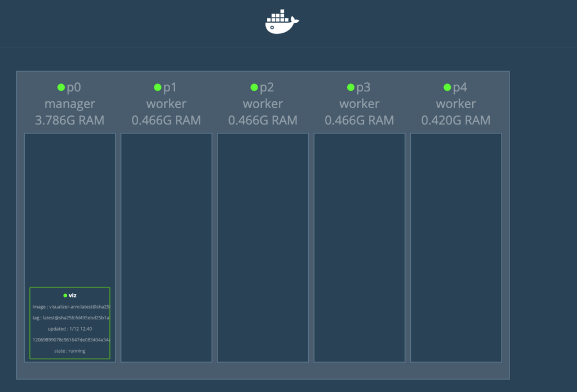577x392 pixels.
Task: Click the 3.786G RAM label
Action: point(70,120)
